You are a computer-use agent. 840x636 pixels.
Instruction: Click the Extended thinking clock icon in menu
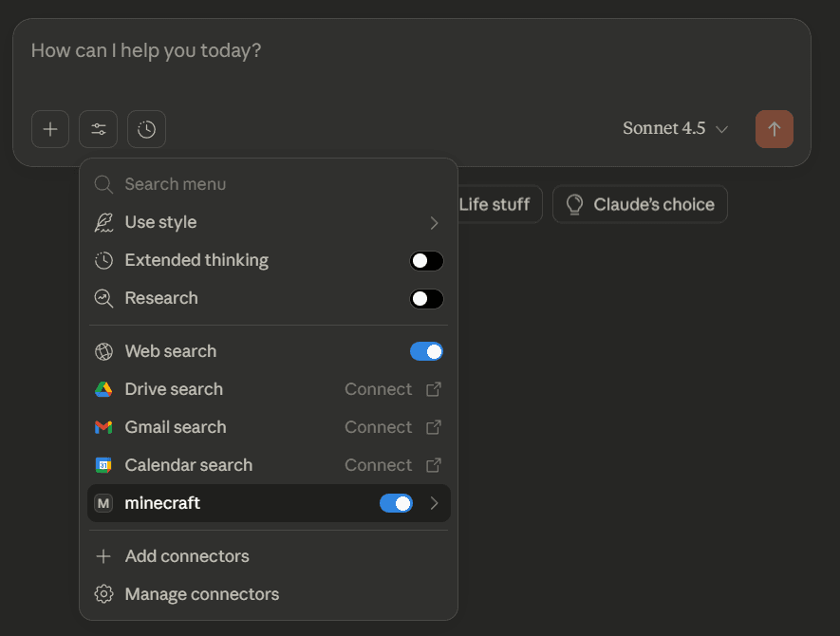(103, 260)
